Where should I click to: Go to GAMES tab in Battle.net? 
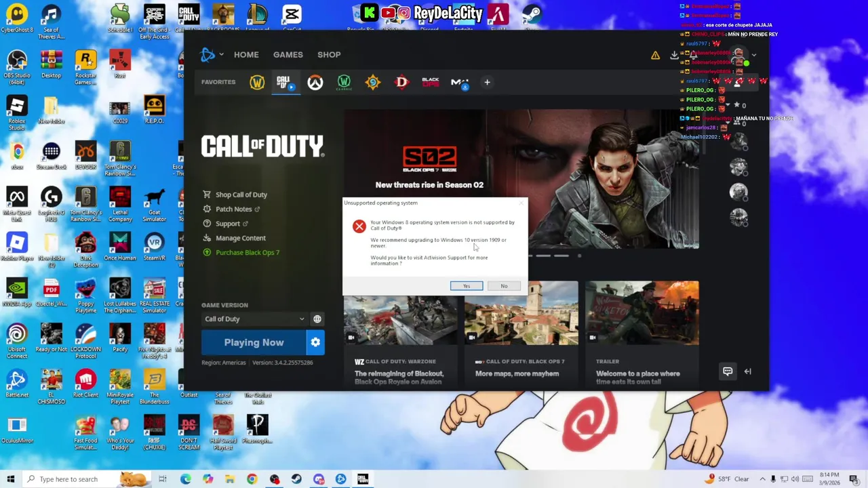pos(288,55)
